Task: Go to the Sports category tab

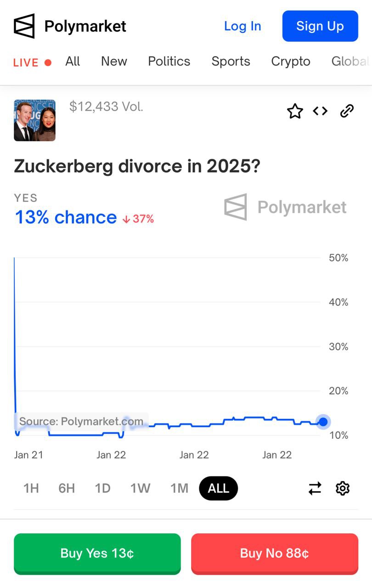Action: pos(231,62)
